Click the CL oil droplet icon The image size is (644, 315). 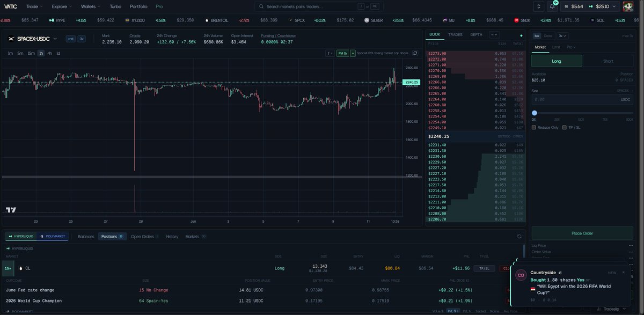pos(20,268)
